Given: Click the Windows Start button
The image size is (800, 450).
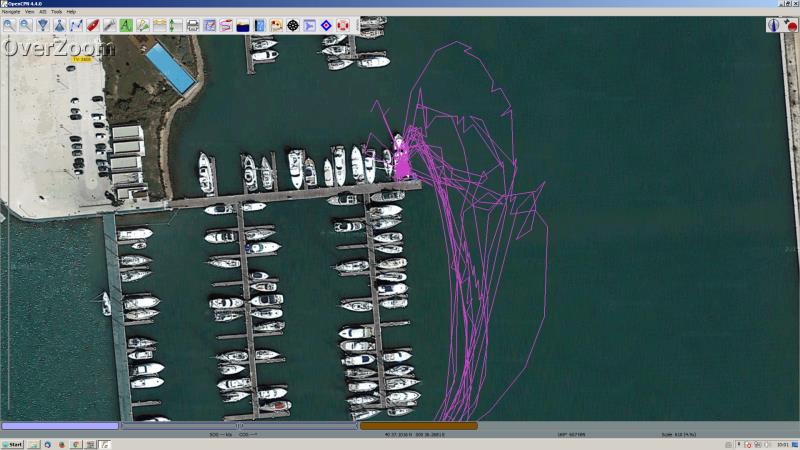Looking at the screenshot, I should pos(12,444).
